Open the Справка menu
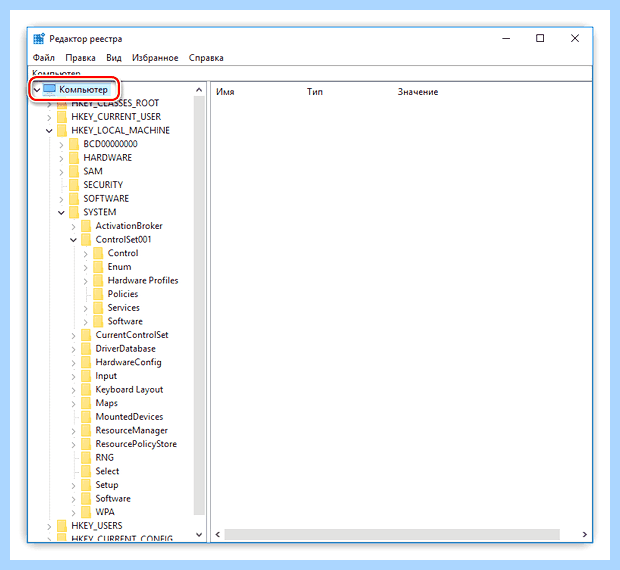This screenshot has height=570, width=620. (206, 58)
